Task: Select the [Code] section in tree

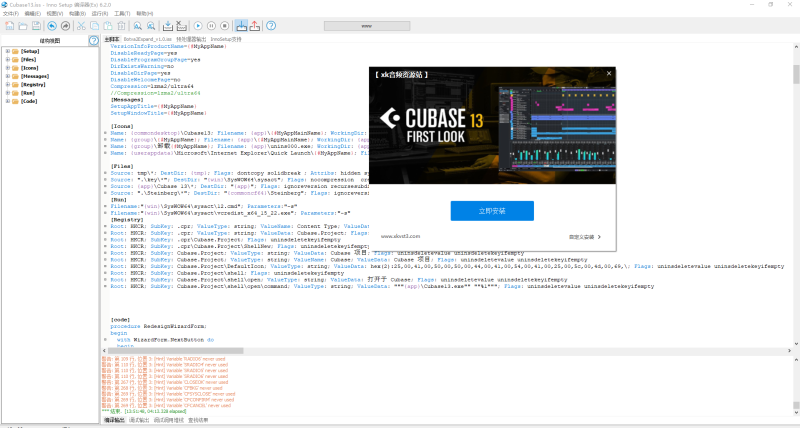Action: click(x=29, y=101)
